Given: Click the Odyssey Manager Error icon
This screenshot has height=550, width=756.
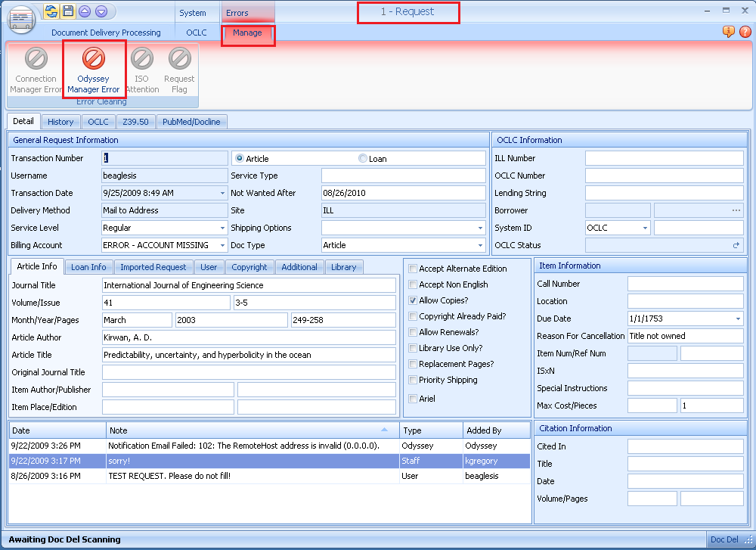Looking at the screenshot, I should click(x=93, y=59).
